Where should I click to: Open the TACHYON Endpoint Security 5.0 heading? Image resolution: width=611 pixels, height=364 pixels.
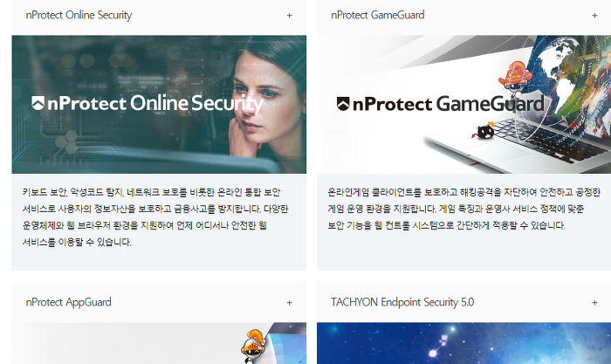pyautogui.click(x=402, y=302)
